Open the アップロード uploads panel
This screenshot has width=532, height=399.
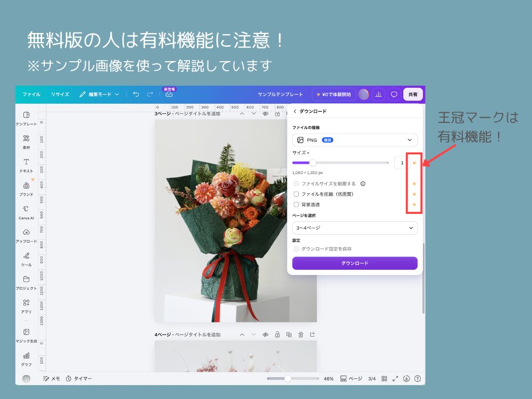pos(26,236)
